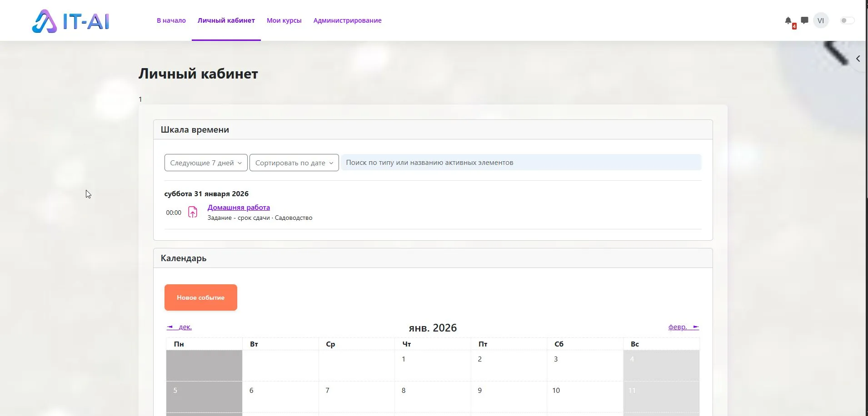Open the Домашняя работа assignment link
Screen dimensions: 868x416
pyautogui.click(x=239, y=207)
